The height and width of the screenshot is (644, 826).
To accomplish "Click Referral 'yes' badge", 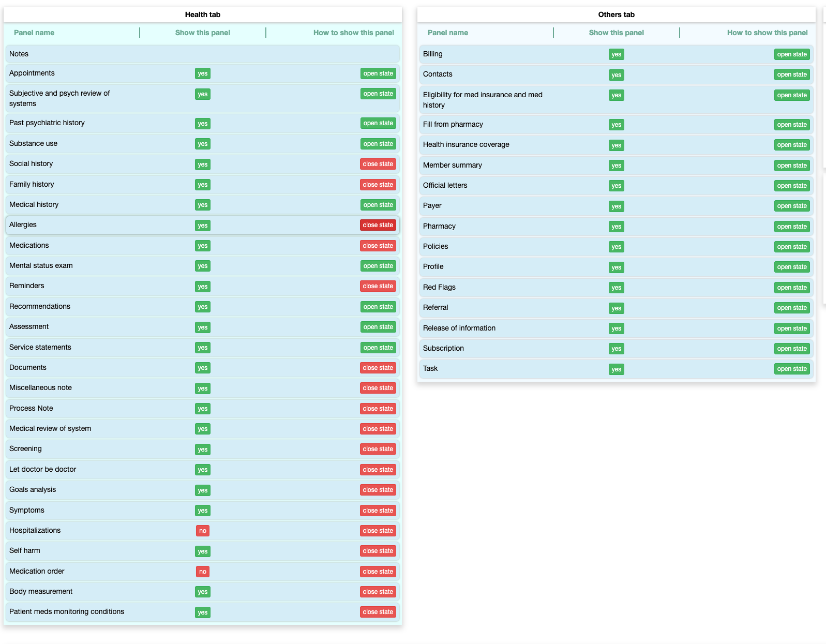I will 617,308.
